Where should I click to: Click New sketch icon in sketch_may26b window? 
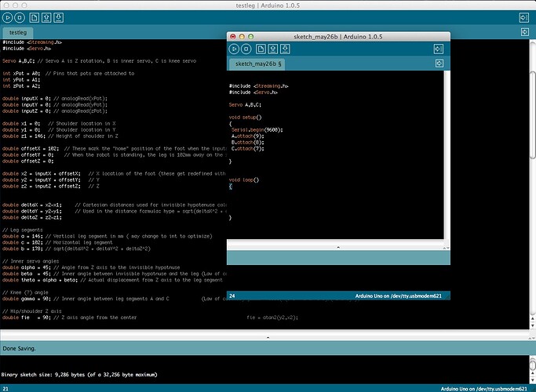pyautogui.click(x=261, y=49)
